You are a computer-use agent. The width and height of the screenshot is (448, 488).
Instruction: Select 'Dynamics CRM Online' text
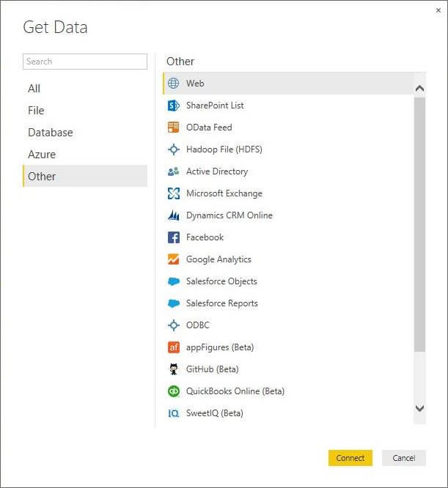click(229, 215)
